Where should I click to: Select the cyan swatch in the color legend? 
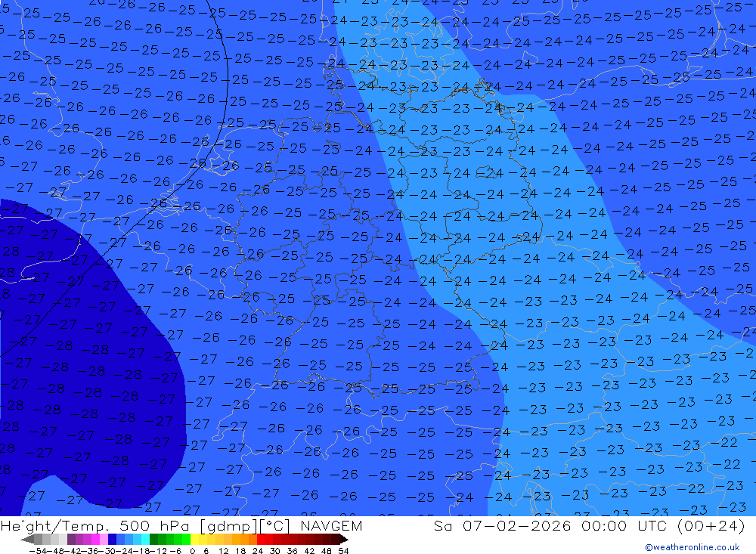click(145, 539)
